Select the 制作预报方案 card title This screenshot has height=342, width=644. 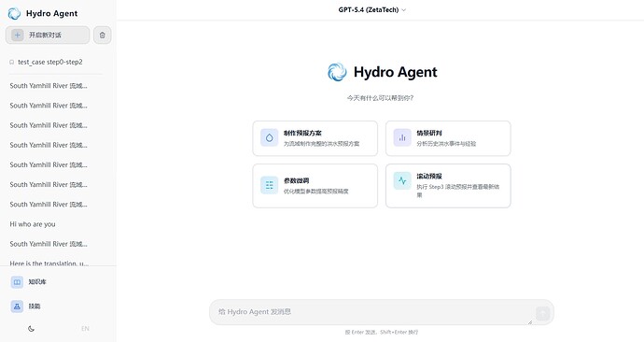(302, 134)
